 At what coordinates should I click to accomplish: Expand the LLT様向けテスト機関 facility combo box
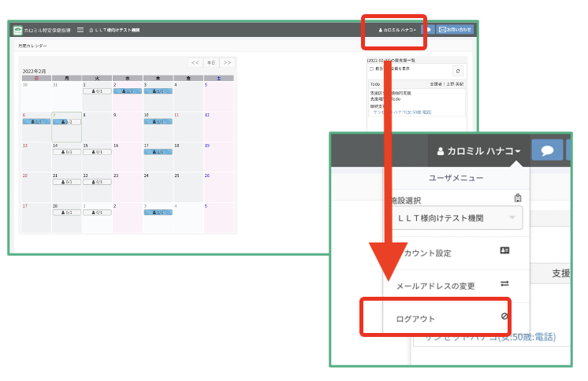tap(457, 217)
